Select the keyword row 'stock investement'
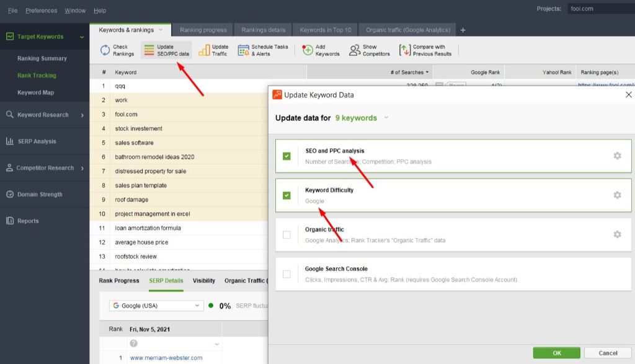The image size is (635, 364). 179,128
